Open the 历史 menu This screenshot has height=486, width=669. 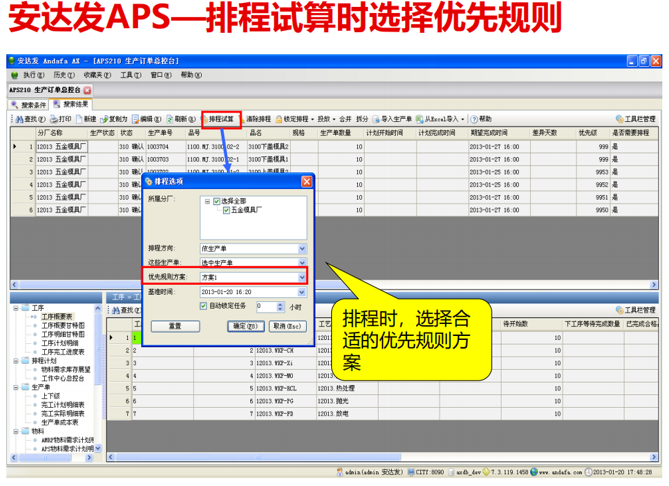[64, 75]
